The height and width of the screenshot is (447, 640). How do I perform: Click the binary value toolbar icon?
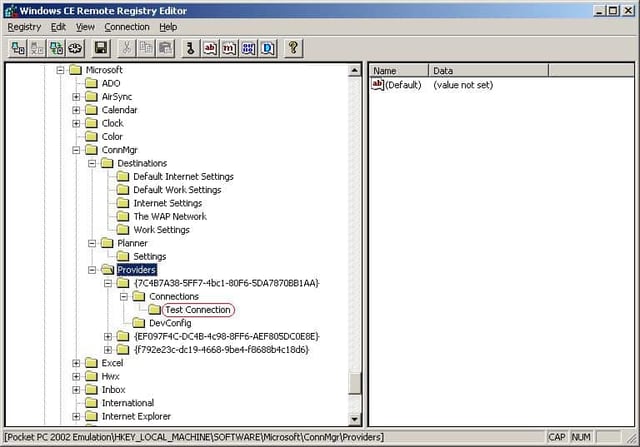pyautogui.click(x=248, y=48)
